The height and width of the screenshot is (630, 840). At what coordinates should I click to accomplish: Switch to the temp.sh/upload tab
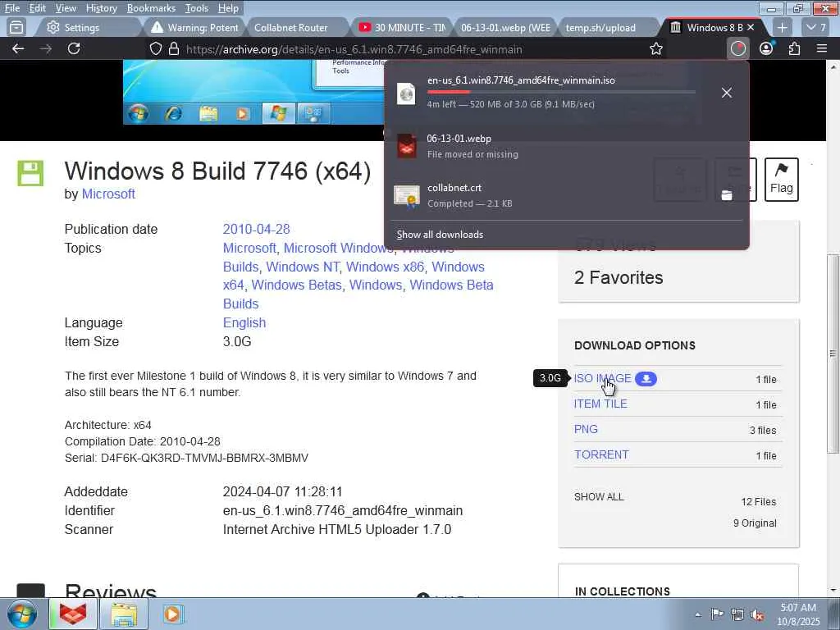tap(608, 27)
